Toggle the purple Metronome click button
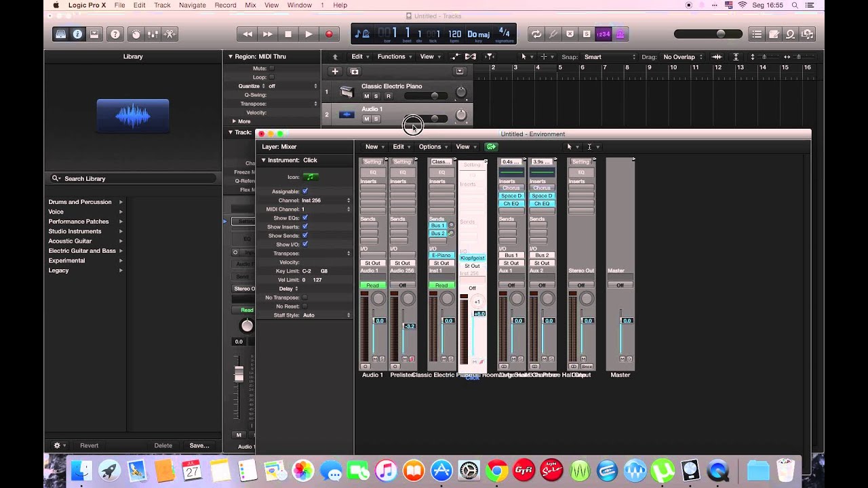Image resolution: width=868 pixels, height=488 pixels. pos(620,34)
